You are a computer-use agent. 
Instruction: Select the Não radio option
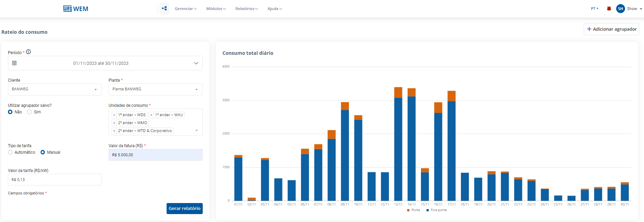point(10,112)
